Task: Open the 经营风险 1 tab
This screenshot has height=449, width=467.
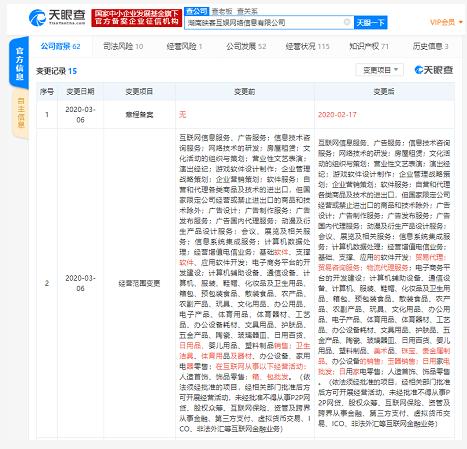Action: 184,46
